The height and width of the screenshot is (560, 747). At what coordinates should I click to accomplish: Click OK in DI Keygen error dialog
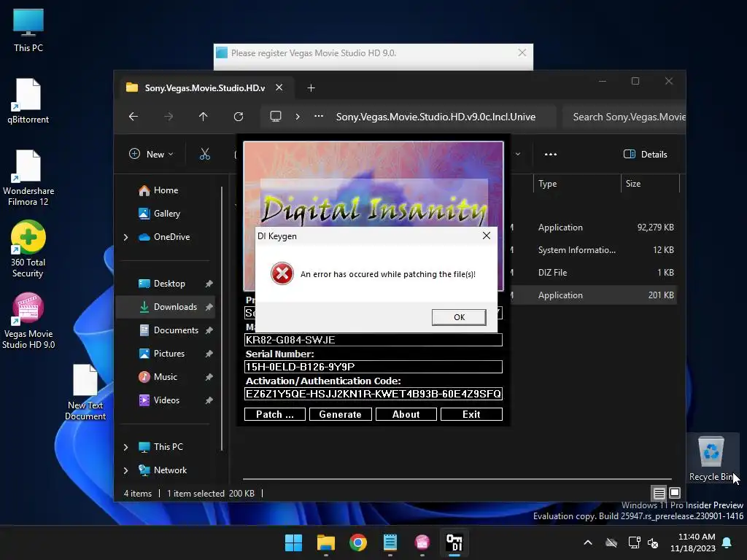(x=459, y=317)
